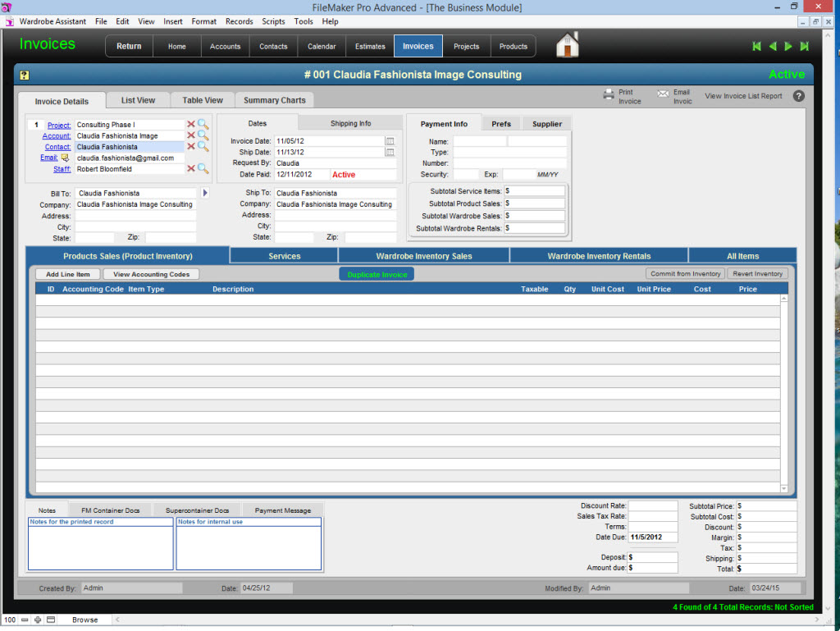This screenshot has width=840, height=631.
Task: Switch to the Services line items tab
Action: click(285, 256)
